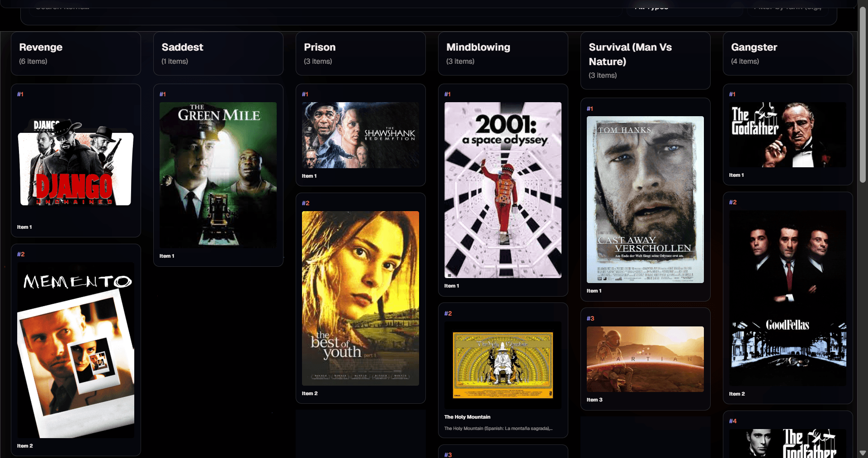868x458 pixels.
Task: Click "Item 3" label under The Martian
Action: 594,400
